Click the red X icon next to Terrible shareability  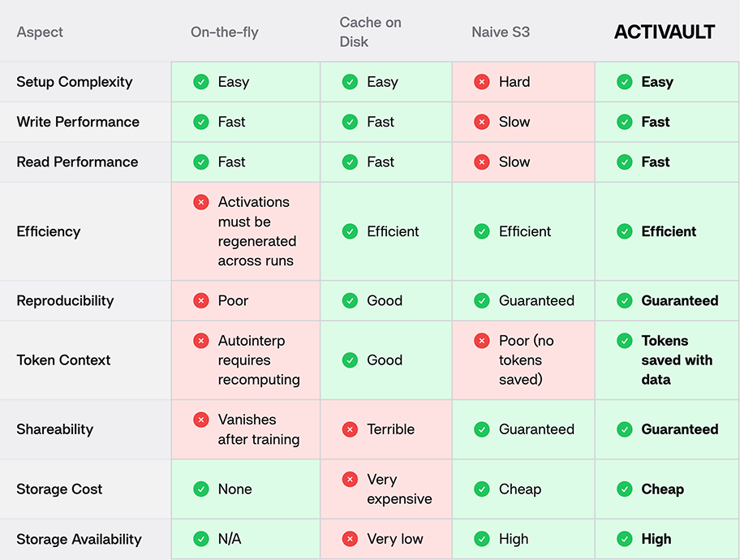(x=350, y=429)
